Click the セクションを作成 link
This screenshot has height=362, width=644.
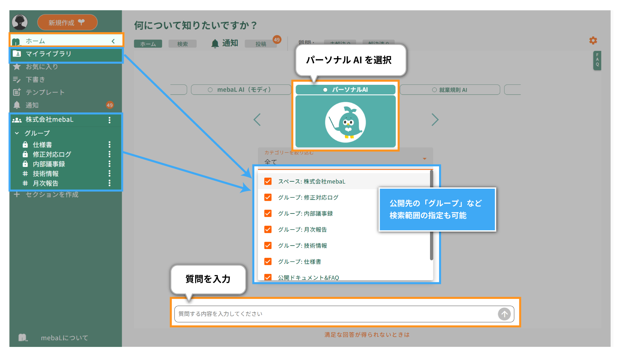pyautogui.click(x=52, y=195)
